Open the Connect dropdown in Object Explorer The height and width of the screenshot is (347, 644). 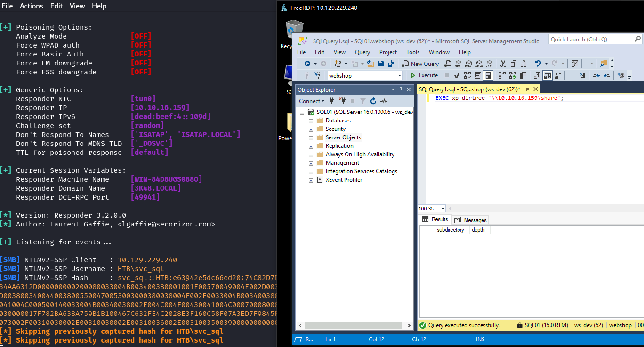[312, 101]
